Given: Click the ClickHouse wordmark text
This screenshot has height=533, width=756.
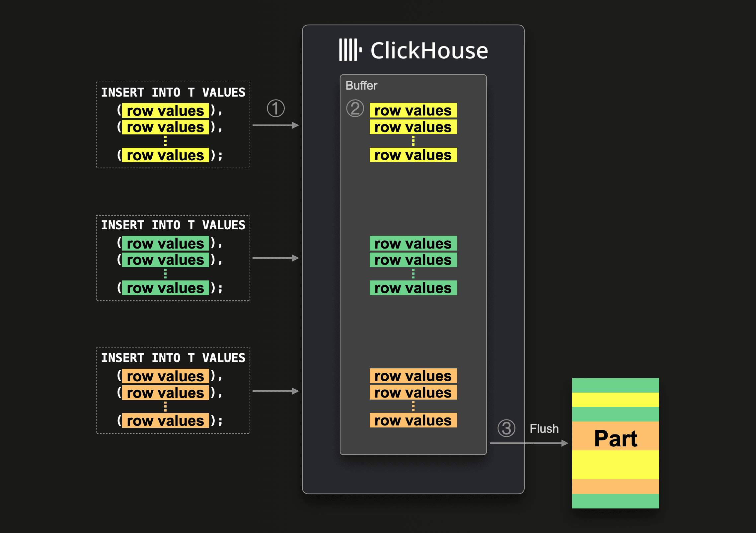Looking at the screenshot, I should (429, 50).
